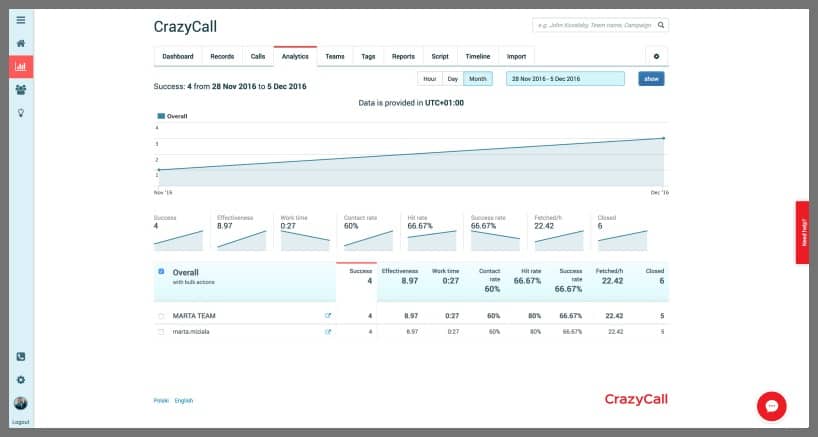818x437 pixels.
Task: Open the phone dialer sidebar icon
Action: pos(20,357)
